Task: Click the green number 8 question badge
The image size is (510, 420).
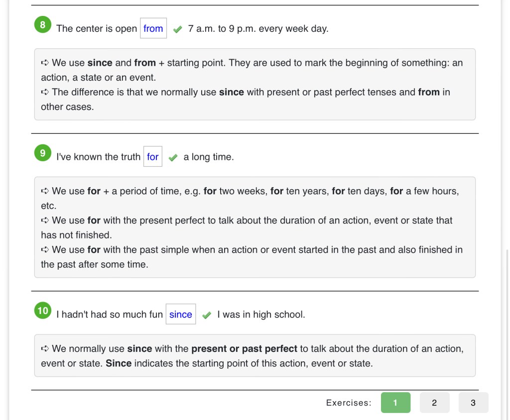Action: coord(43,24)
